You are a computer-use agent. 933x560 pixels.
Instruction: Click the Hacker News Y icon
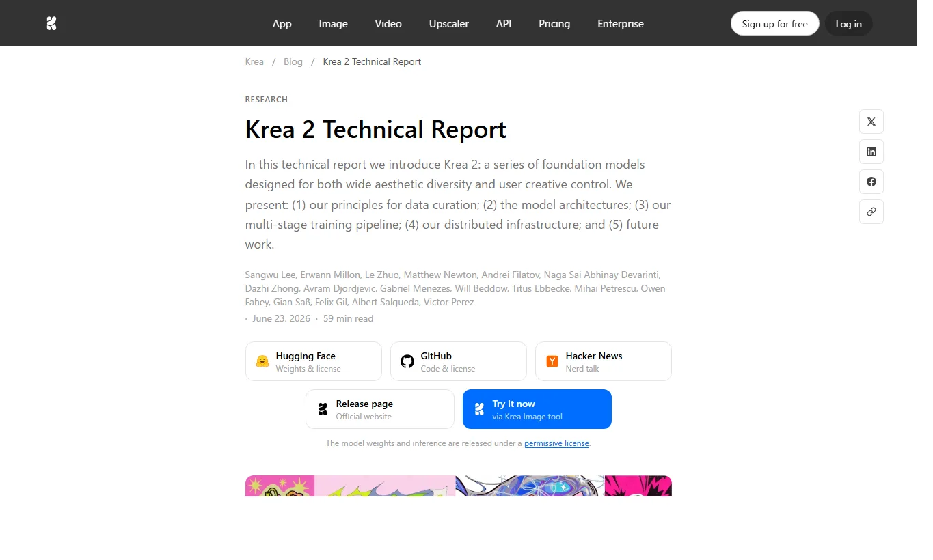tap(552, 361)
